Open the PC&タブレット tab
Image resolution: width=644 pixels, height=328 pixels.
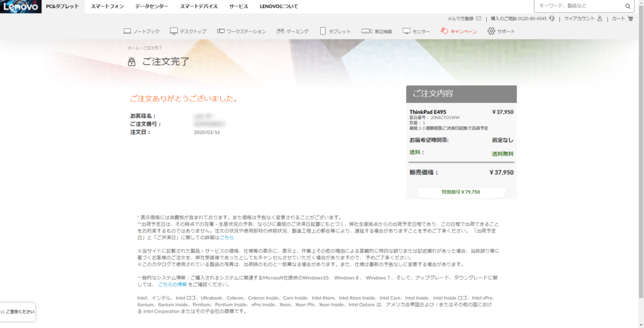tap(63, 6)
